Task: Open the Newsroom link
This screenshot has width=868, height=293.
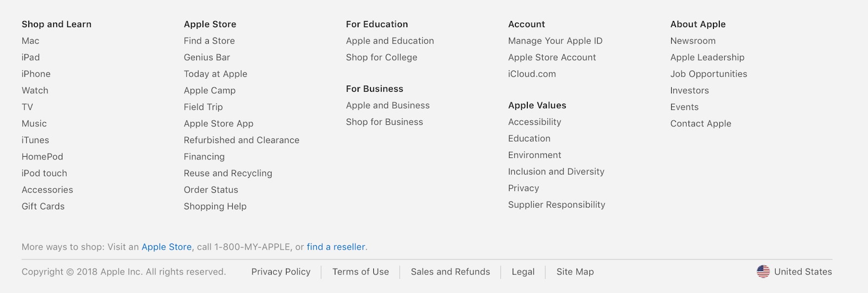Action: click(692, 41)
